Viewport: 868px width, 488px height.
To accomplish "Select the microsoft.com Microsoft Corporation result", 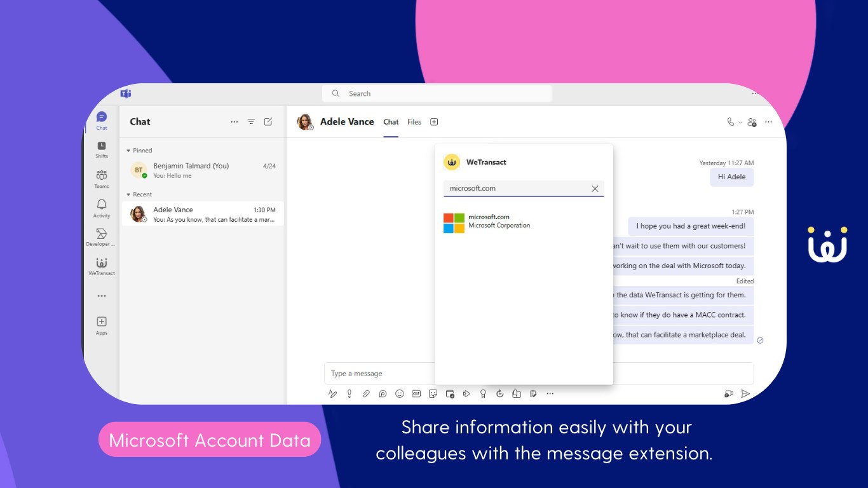I will pyautogui.click(x=524, y=222).
